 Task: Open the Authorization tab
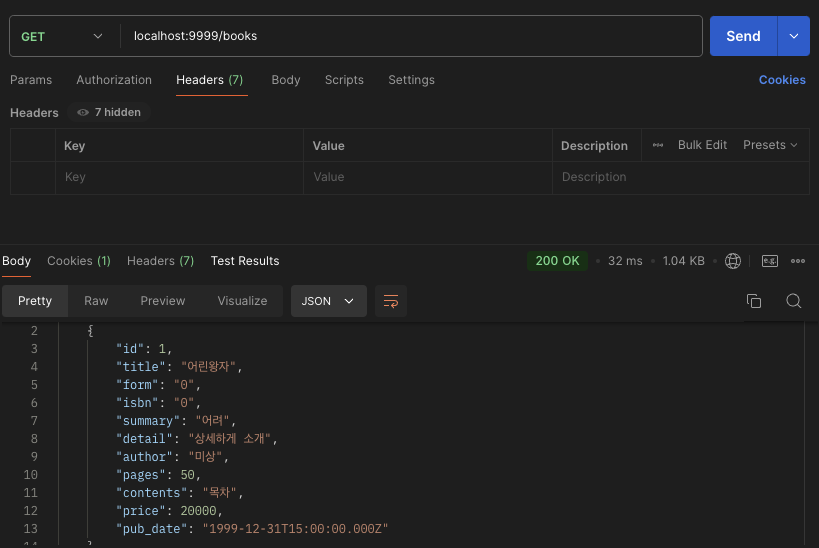pos(114,80)
